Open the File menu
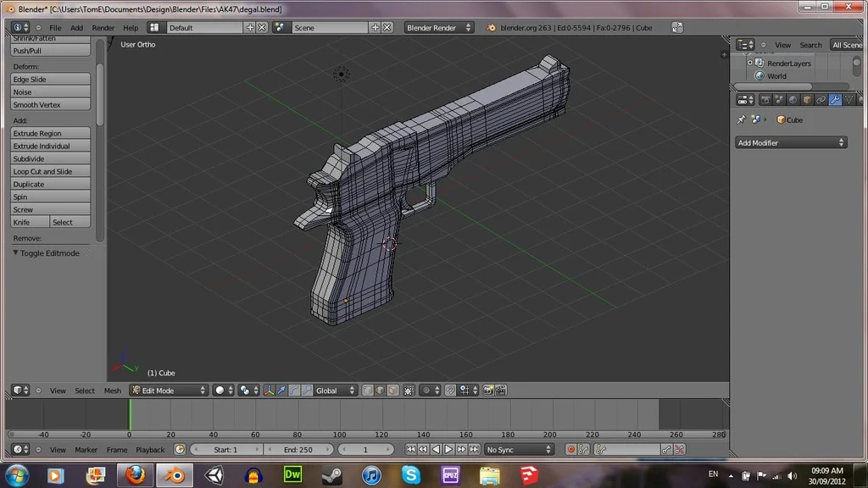Viewport: 868px width, 488px height. pyautogui.click(x=55, y=28)
